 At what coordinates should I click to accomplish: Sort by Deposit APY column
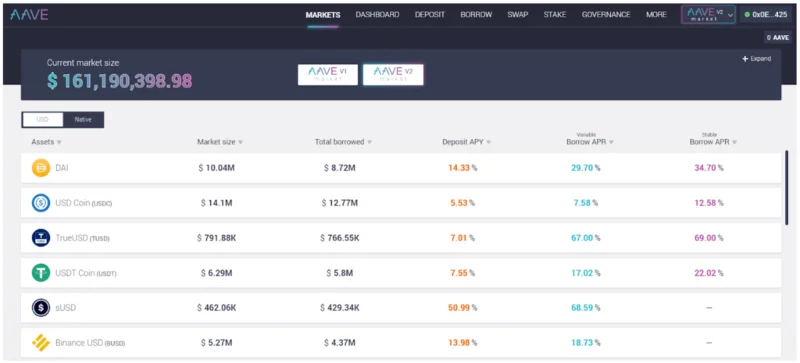tap(466, 142)
